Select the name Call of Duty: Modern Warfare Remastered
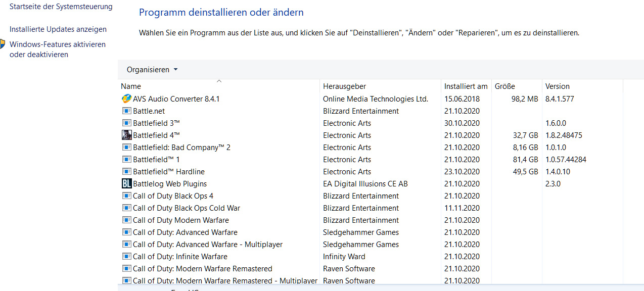 [x=203, y=269]
